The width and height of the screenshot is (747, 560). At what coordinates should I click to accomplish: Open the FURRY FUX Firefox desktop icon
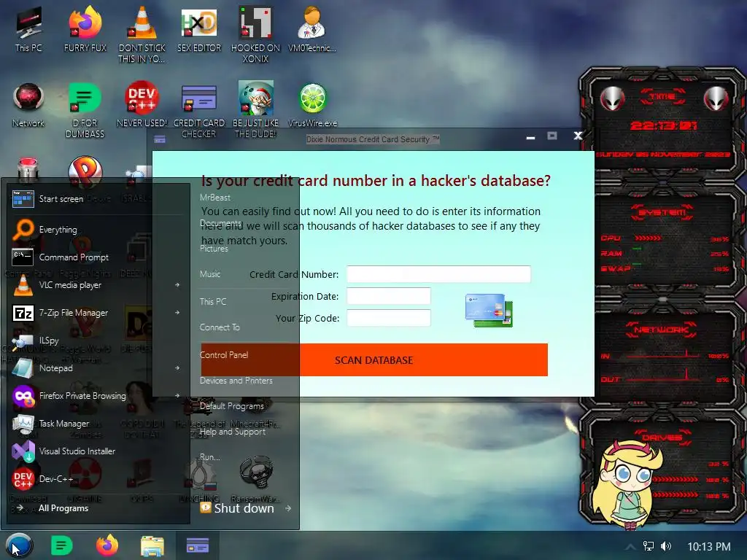(x=85, y=29)
